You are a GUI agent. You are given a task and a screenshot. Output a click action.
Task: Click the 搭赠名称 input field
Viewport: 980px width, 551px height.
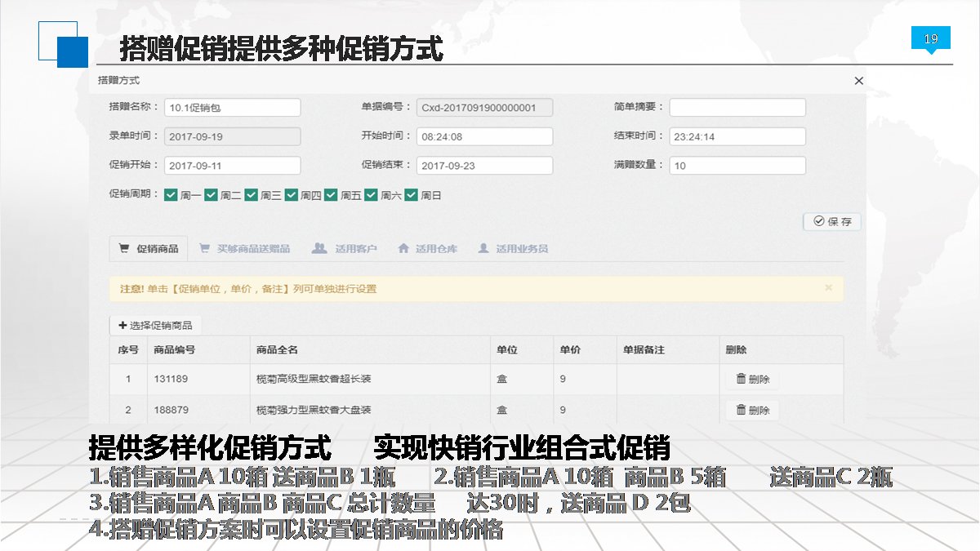pos(232,108)
